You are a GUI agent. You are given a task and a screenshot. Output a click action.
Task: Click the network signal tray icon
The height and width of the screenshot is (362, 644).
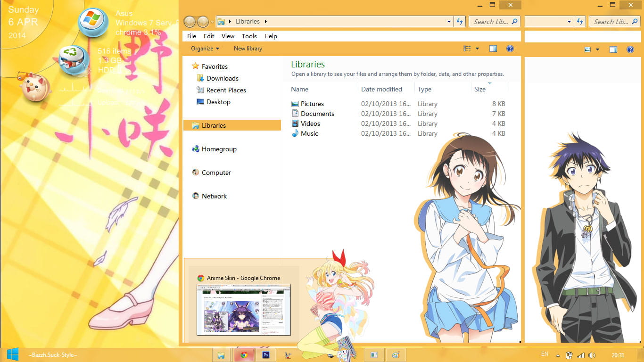click(581, 355)
